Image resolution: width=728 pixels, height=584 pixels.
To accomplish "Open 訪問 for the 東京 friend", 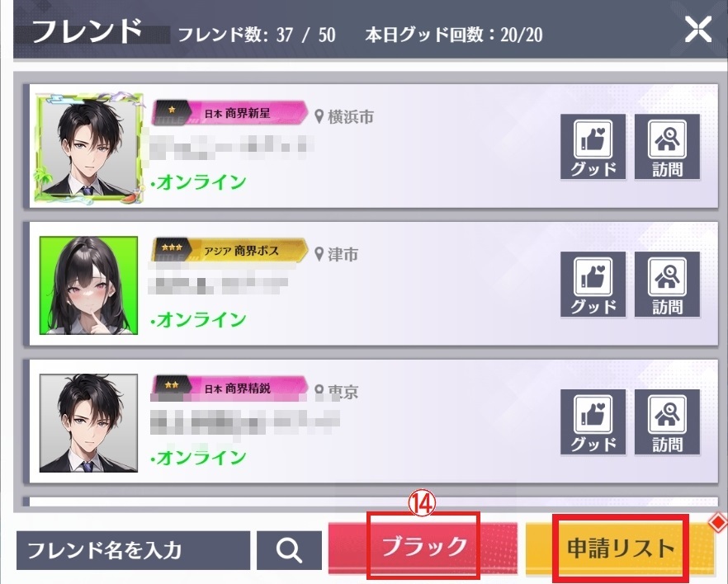I will coord(667,422).
